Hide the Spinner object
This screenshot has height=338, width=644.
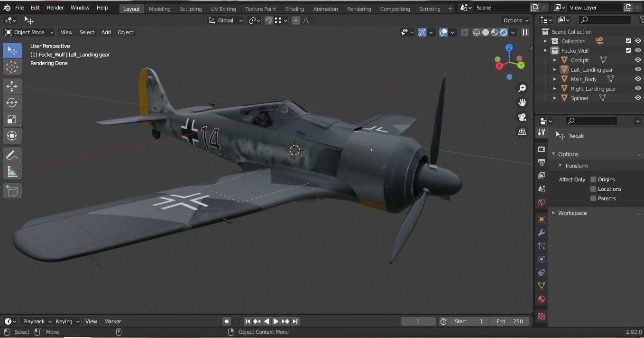pyautogui.click(x=638, y=98)
